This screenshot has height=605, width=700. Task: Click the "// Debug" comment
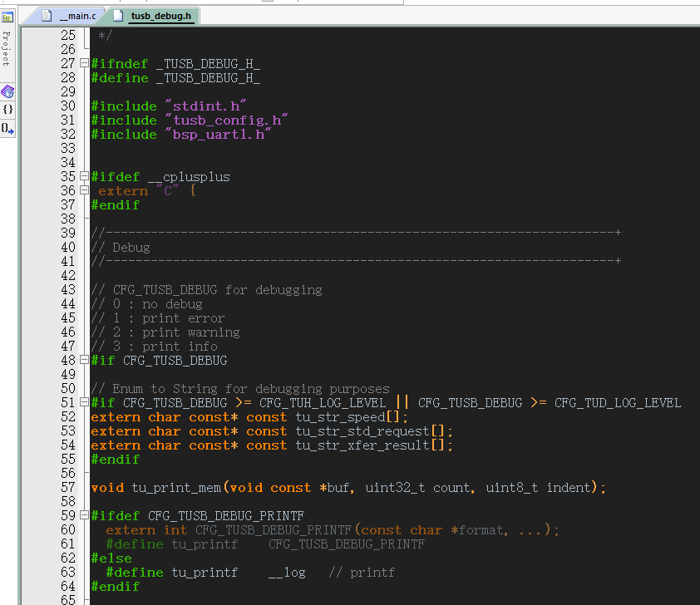tap(121, 248)
